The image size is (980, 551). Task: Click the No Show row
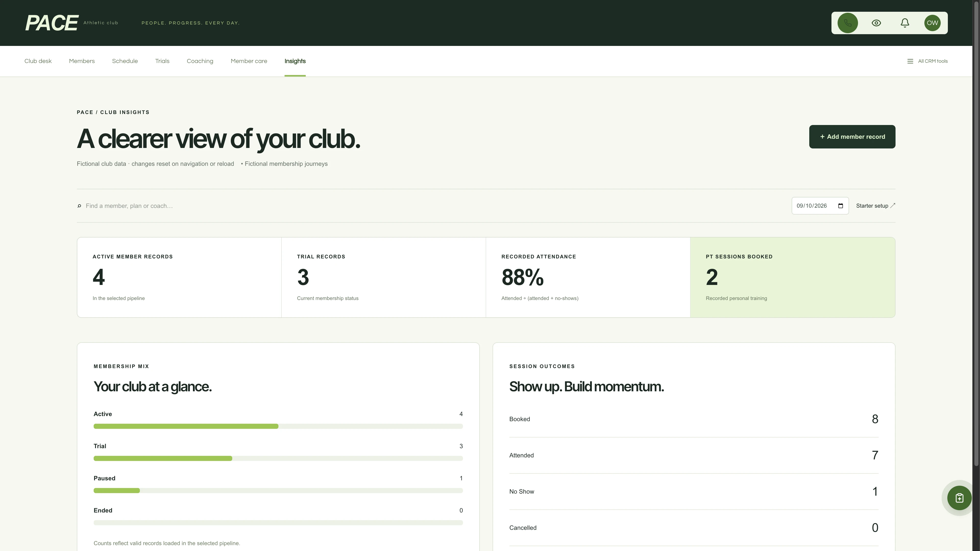click(x=694, y=491)
